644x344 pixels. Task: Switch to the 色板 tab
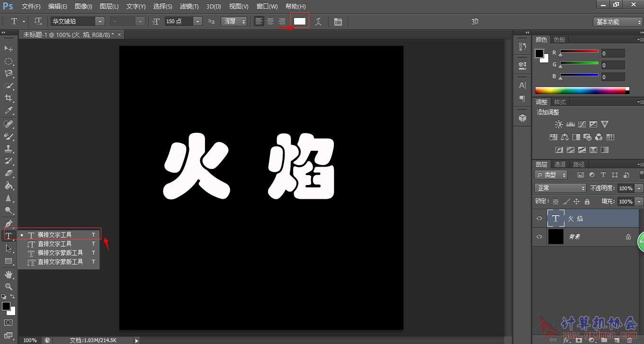pyautogui.click(x=560, y=40)
